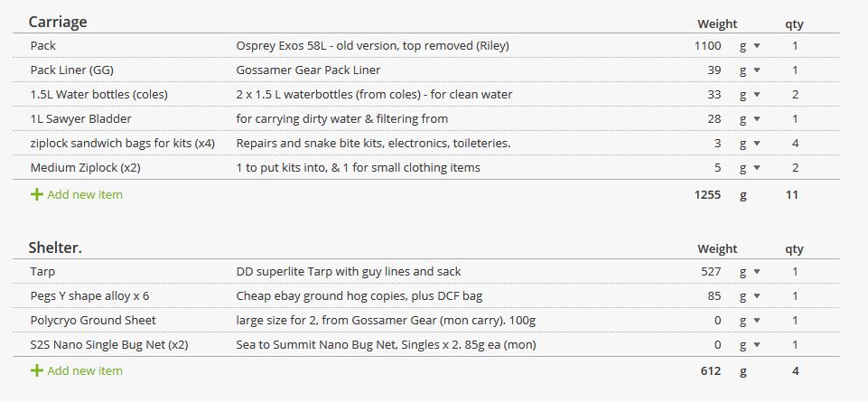This screenshot has width=868, height=402.
Task: Edit the Shelter category title
Action: coord(55,248)
